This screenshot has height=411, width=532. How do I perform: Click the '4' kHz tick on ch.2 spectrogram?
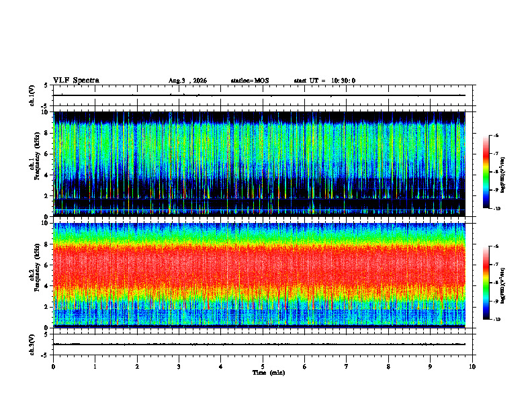47,286
